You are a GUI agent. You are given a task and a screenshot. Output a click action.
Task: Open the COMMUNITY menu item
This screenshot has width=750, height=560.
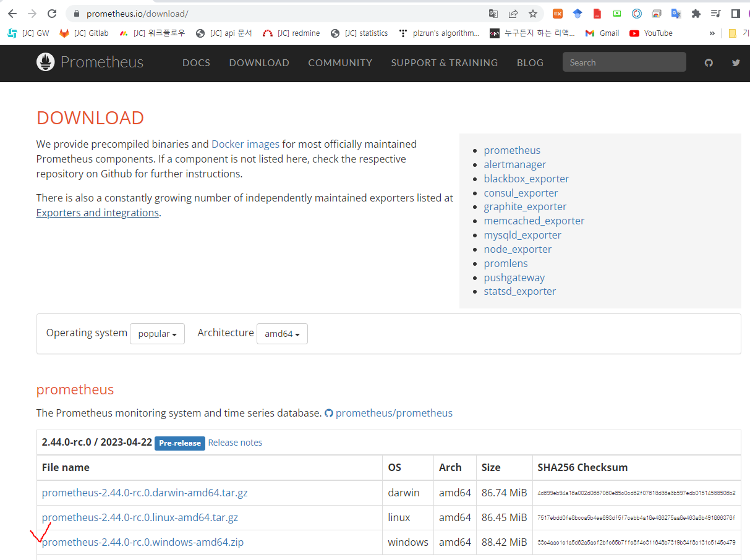click(x=340, y=62)
